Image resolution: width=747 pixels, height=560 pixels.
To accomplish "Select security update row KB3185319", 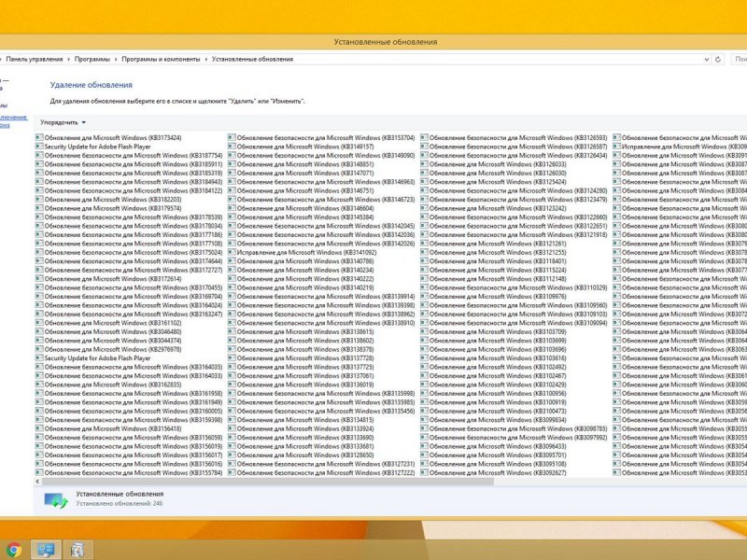I will point(129,173).
